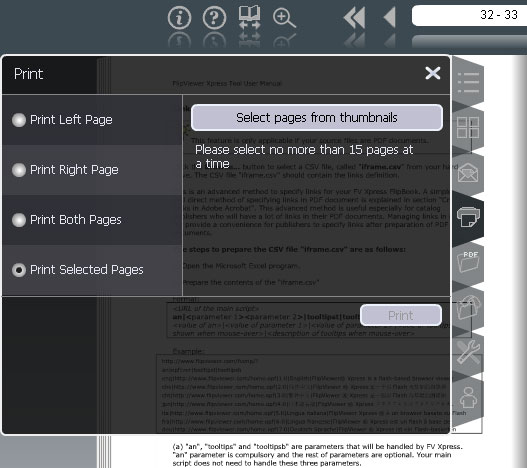The height and width of the screenshot is (468, 527).
Task: Click the tools wrench sidebar icon
Action: point(468,352)
